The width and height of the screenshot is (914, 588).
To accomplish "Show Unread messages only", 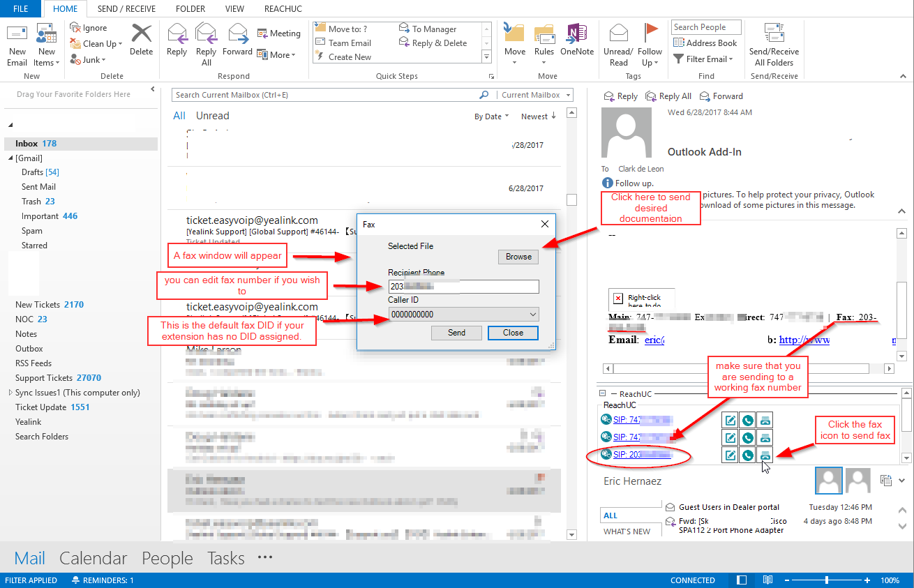I will [212, 116].
